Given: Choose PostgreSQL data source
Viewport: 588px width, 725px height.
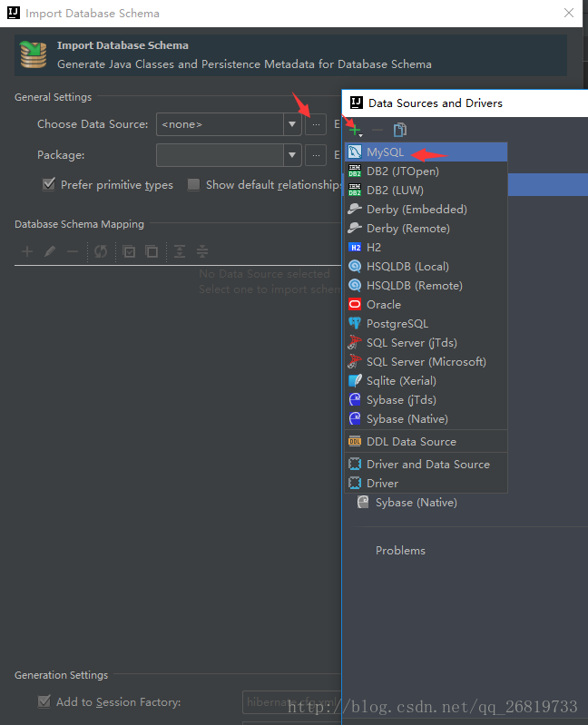Looking at the screenshot, I should (x=426, y=324).
